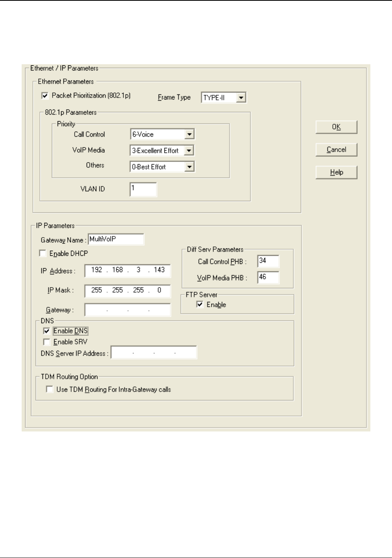Click the IP Address field

(128, 270)
